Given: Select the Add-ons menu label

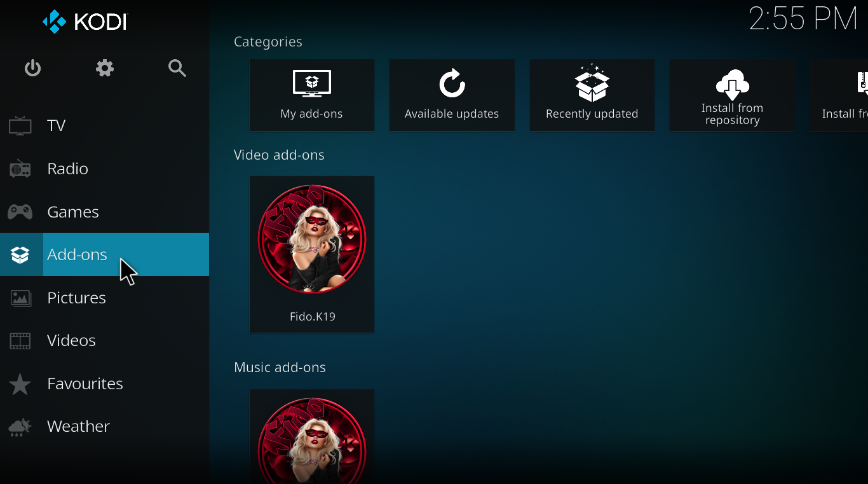Looking at the screenshot, I should click(77, 254).
